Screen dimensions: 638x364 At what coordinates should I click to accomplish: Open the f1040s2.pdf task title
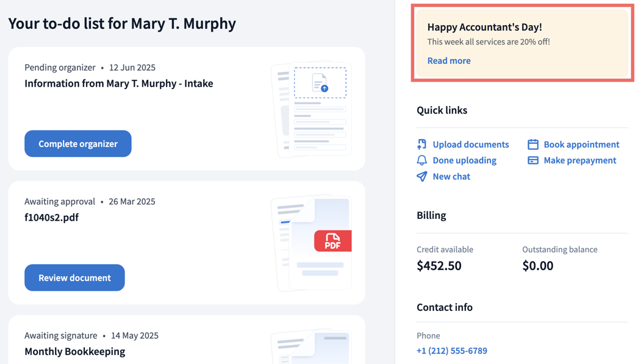coord(51,217)
